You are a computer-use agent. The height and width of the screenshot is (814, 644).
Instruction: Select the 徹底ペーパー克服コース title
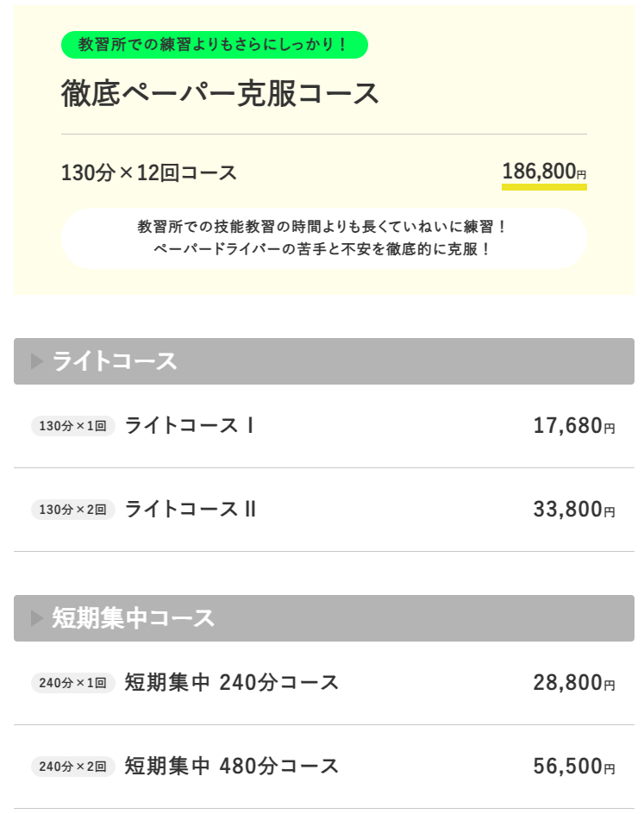pyautogui.click(x=220, y=94)
